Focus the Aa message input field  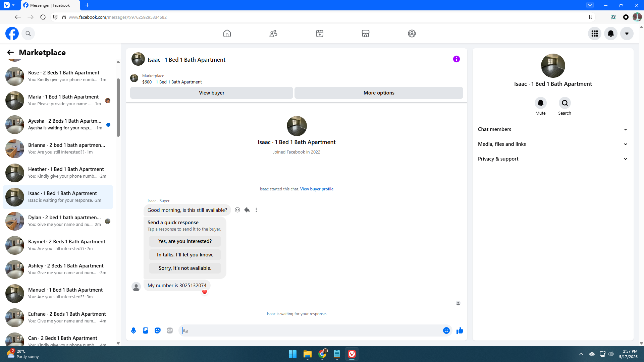311,330
